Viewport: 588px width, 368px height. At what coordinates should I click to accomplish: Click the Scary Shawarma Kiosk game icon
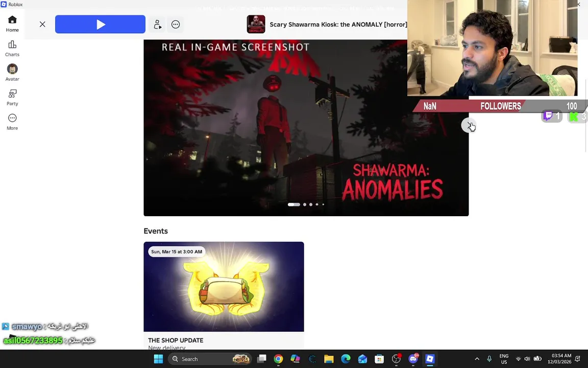(x=256, y=25)
